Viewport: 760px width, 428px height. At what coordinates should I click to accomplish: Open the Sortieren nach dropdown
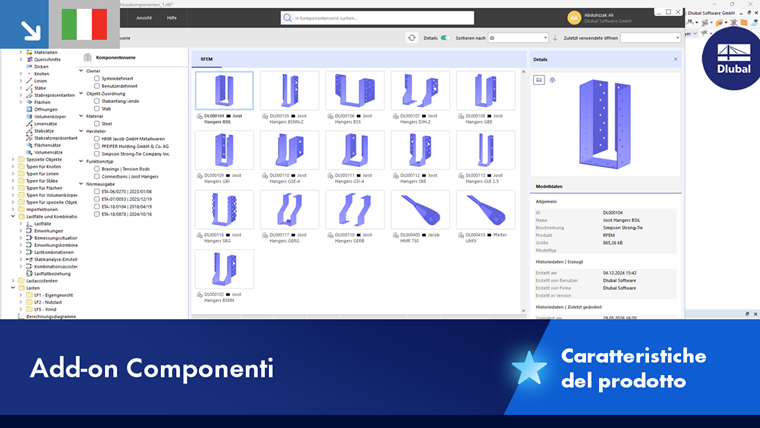pos(518,38)
